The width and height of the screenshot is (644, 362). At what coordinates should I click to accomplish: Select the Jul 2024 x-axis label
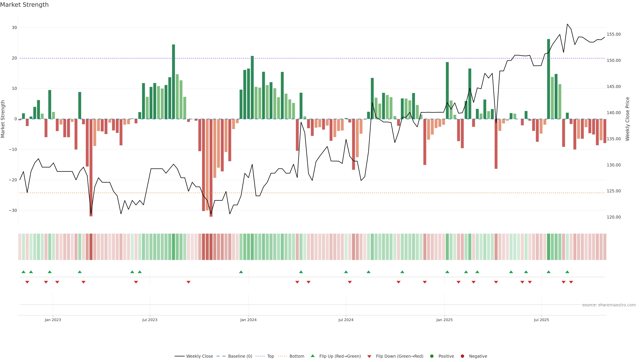pyautogui.click(x=346, y=320)
